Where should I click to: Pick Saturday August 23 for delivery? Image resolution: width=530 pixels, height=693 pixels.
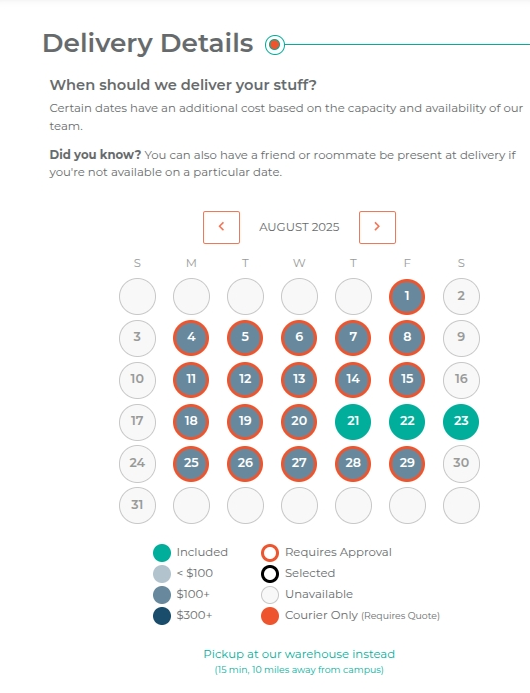click(x=461, y=422)
